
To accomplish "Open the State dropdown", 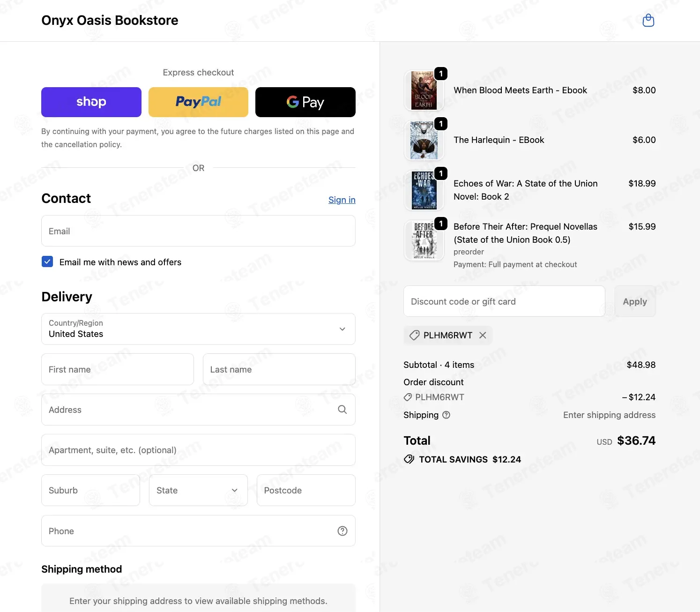I will point(198,490).
